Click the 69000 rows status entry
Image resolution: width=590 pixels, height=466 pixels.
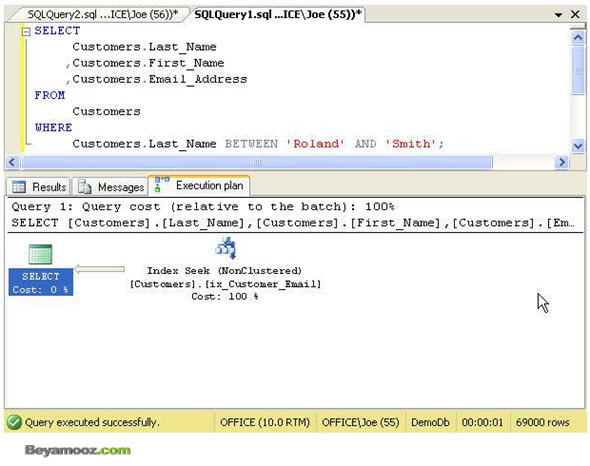pyautogui.click(x=543, y=422)
